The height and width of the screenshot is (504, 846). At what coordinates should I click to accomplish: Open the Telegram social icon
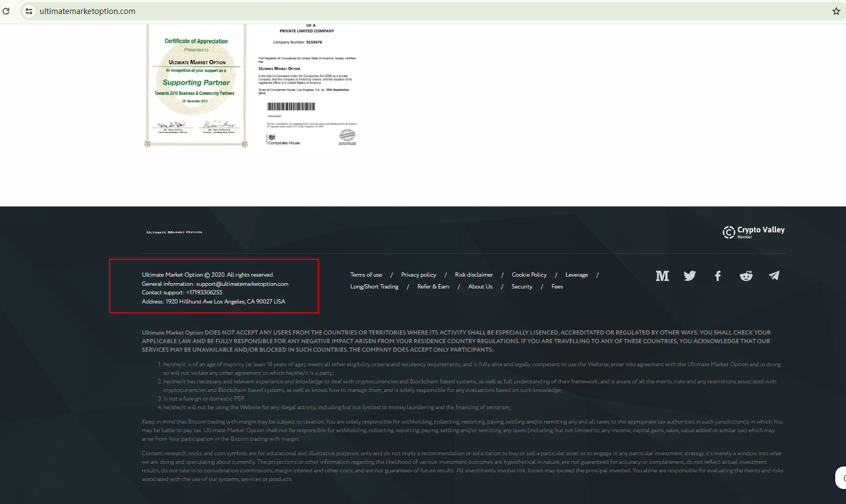(x=774, y=276)
